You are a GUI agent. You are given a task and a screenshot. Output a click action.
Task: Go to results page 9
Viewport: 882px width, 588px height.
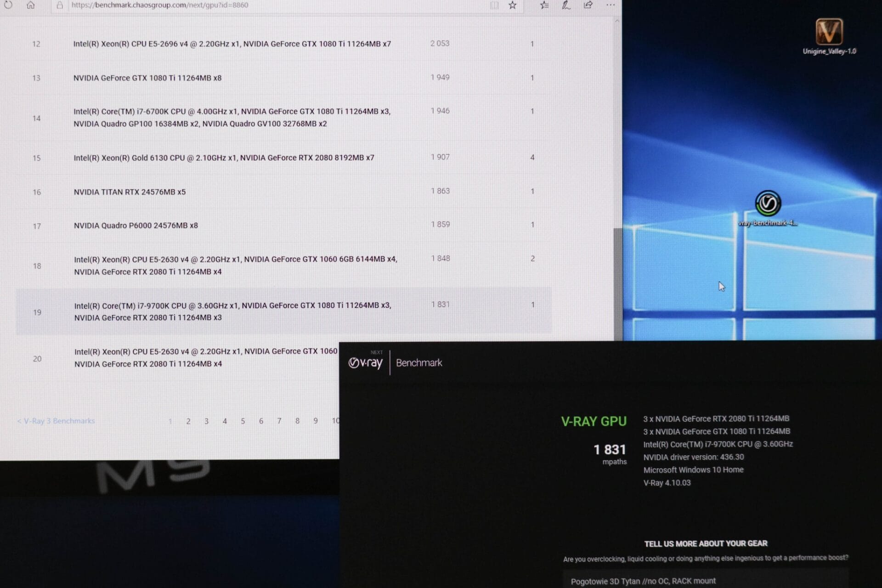coord(316,421)
